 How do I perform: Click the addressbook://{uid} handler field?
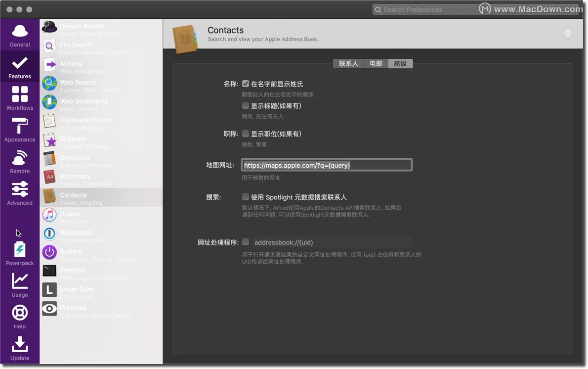coord(332,242)
